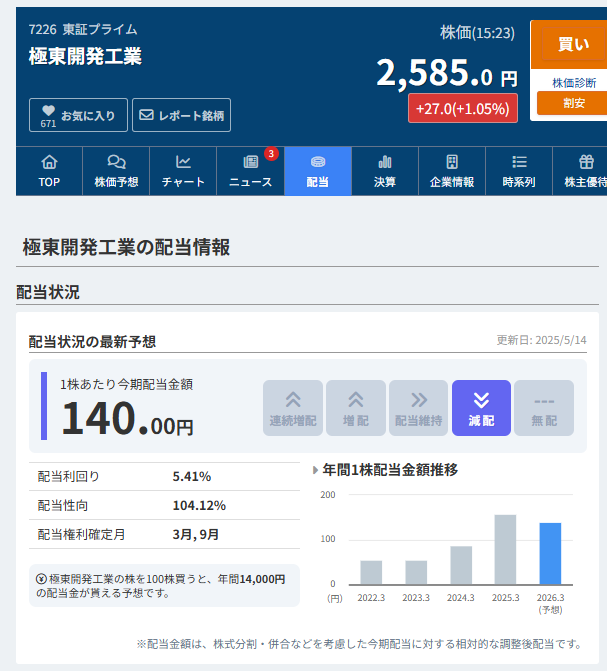Image resolution: width=607 pixels, height=671 pixels.
Task: Click the highlighted 減配 indicator
Action: click(481, 408)
